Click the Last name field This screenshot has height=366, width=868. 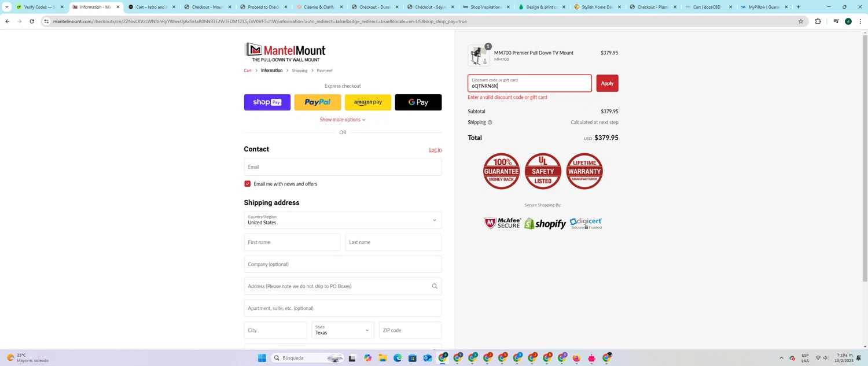pos(393,242)
